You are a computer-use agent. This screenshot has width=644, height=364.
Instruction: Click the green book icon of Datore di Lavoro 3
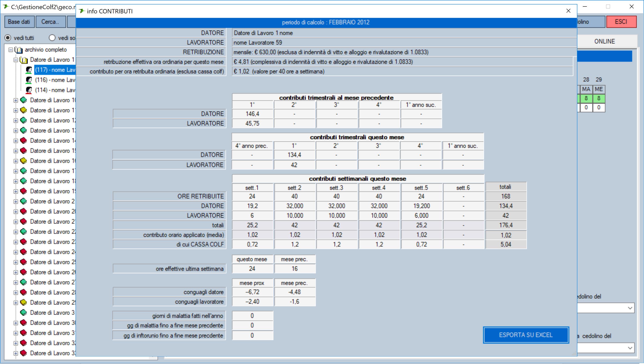click(23, 313)
